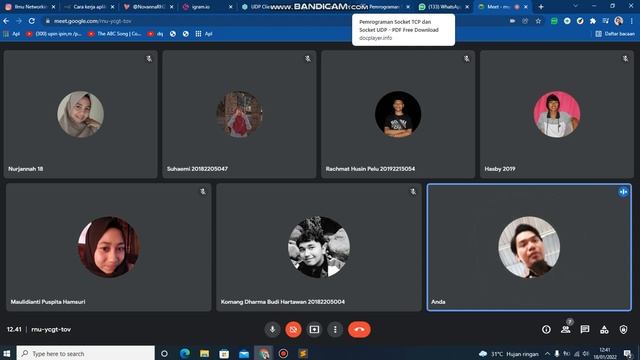Switch to the igram.io tab

(x=208, y=7)
